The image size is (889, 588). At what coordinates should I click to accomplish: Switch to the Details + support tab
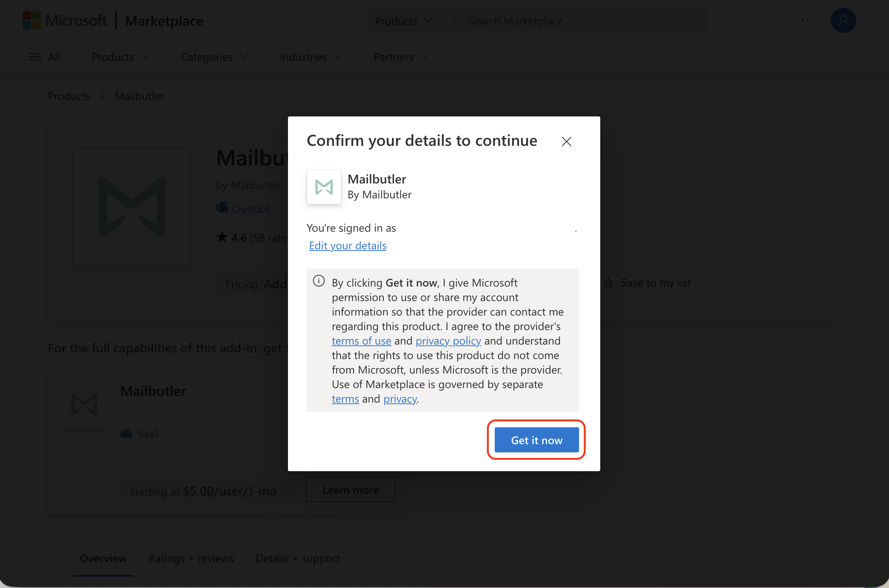point(298,558)
